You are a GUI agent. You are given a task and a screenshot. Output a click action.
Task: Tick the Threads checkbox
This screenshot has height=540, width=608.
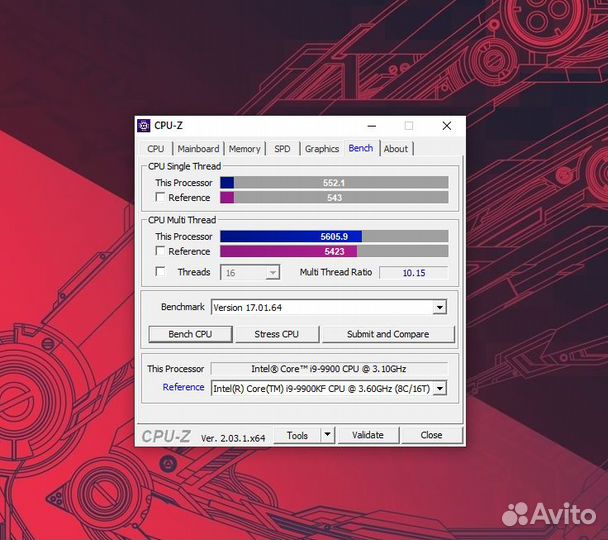click(x=160, y=271)
